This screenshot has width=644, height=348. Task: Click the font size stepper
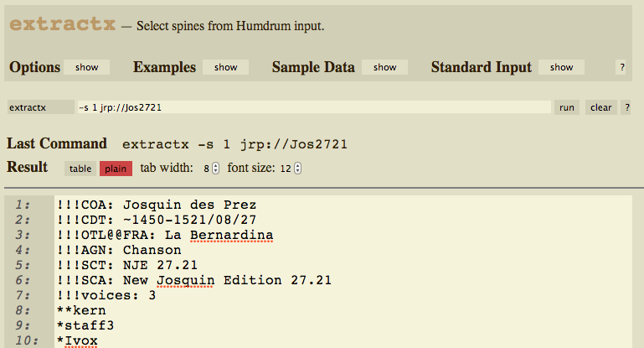click(297, 169)
